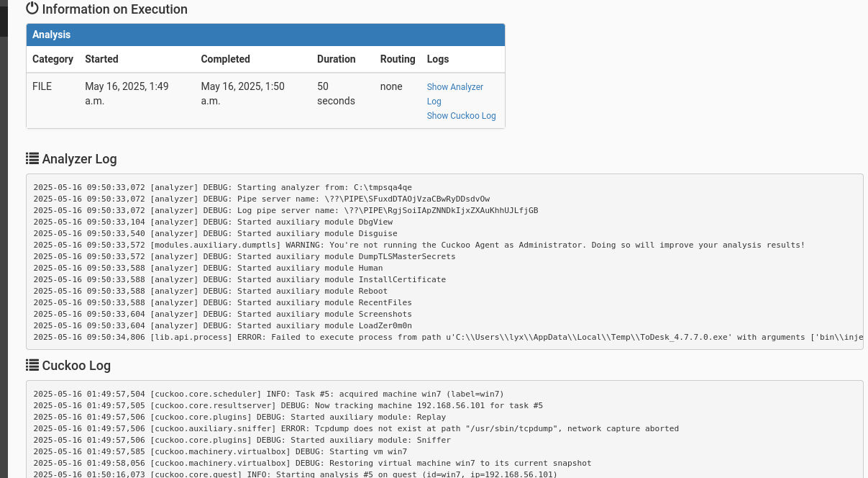868x478 pixels.
Task: Click the blue Analysis panel header
Action: click(x=265, y=35)
